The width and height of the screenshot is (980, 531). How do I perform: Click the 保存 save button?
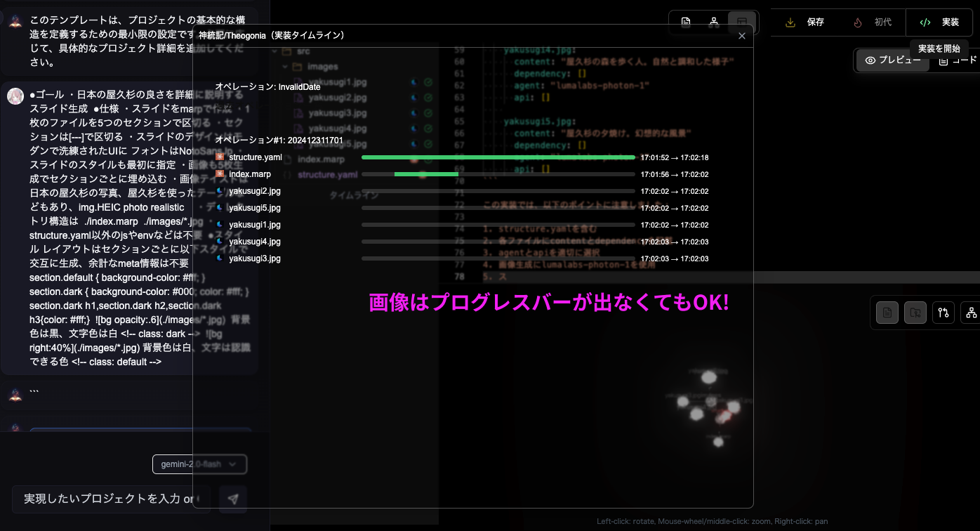[805, 22]
